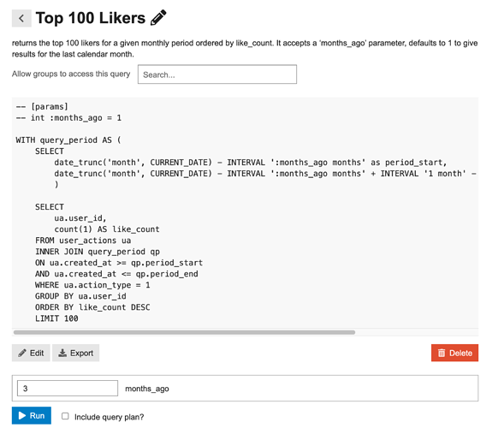Click the horizontal scrollbar under the SQL code
This screenshot has height=428, width=504.
pos(184,332)
